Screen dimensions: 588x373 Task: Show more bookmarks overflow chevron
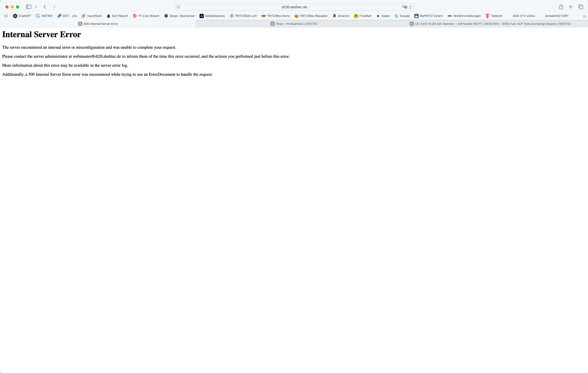(584, 16)
